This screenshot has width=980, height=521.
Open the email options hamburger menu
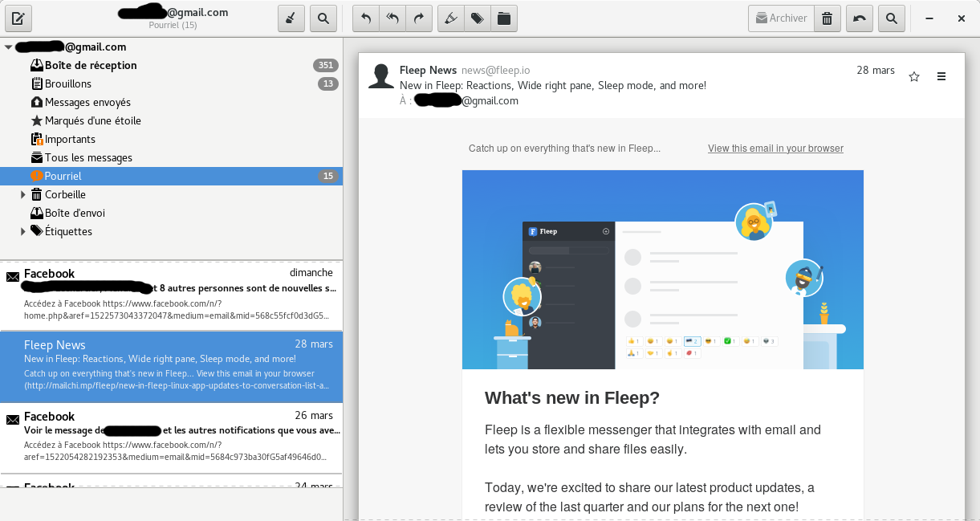point(941,77)
